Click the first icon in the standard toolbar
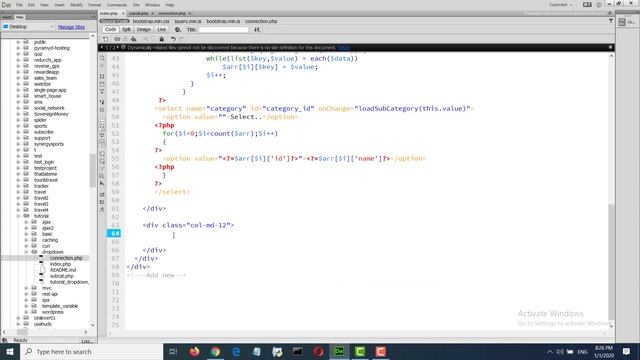 106,39
